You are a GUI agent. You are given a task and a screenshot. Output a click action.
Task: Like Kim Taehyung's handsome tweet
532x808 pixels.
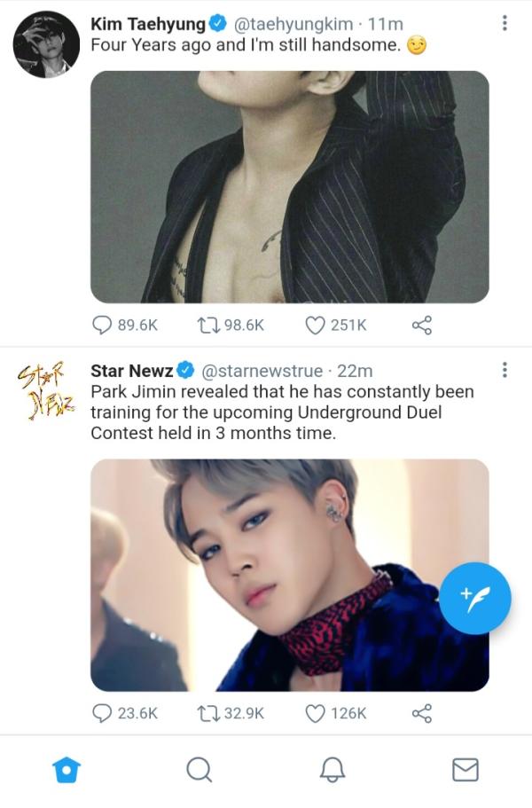coord(315,326)
